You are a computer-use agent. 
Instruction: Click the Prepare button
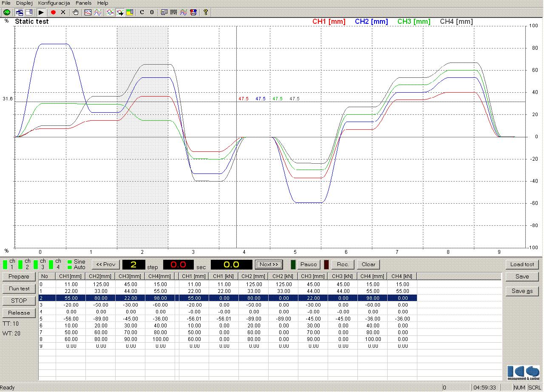19,276
